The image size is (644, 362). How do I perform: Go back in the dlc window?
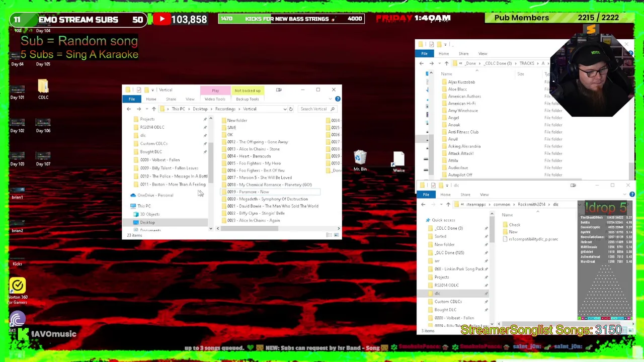(423, 205)
